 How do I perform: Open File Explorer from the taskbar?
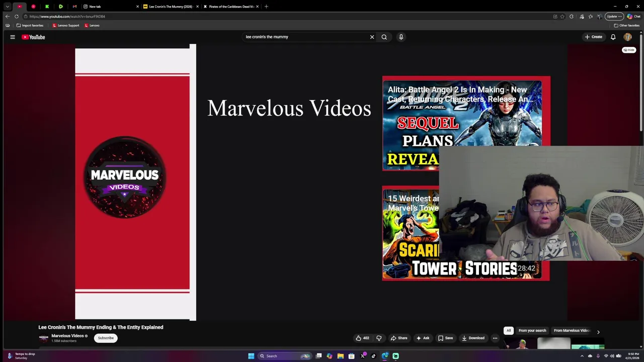(x=340, y=356)
